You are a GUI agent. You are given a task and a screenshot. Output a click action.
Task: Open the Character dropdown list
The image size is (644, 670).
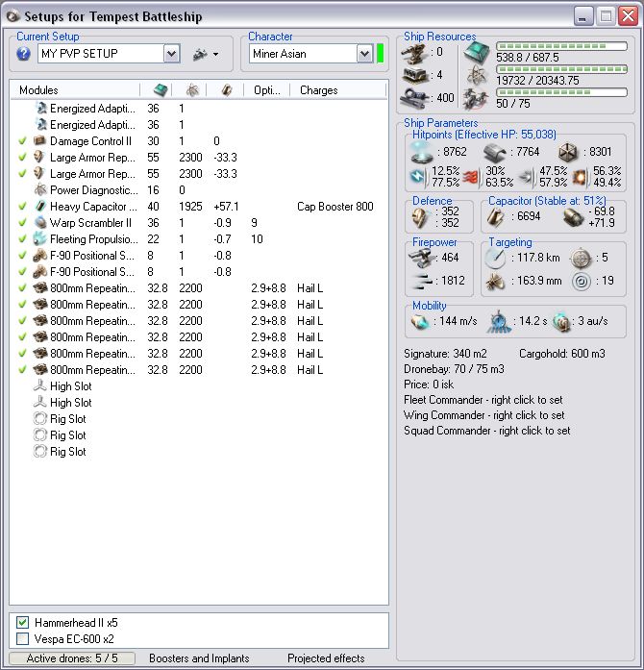pyautogui.click(x=364, y=54)
